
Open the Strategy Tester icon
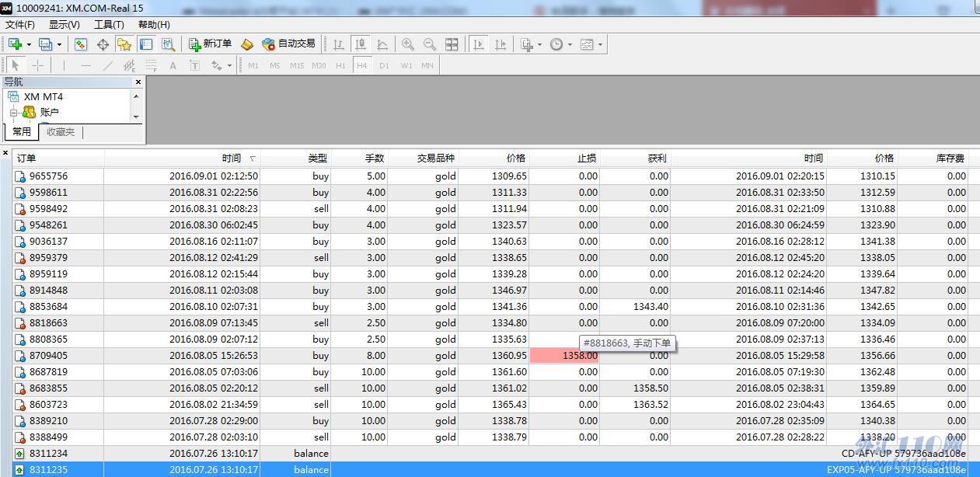(168, 44)
